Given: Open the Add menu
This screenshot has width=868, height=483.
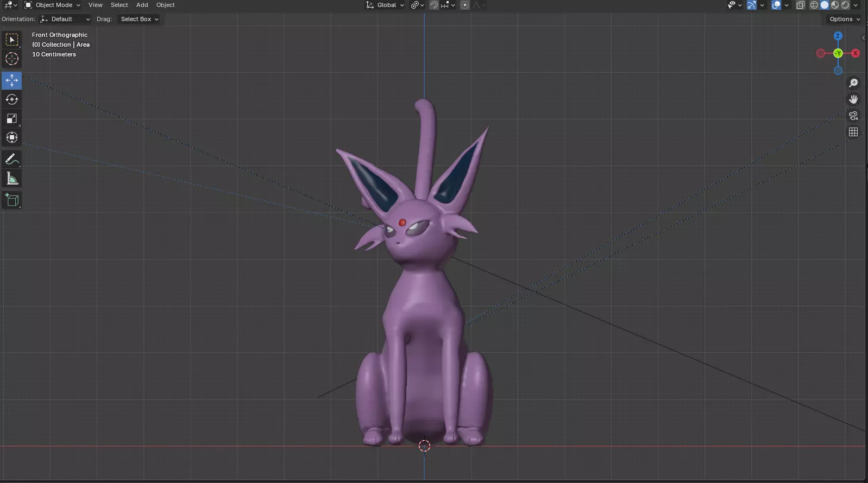Looking at the screenshot, I should click(142, 5).
